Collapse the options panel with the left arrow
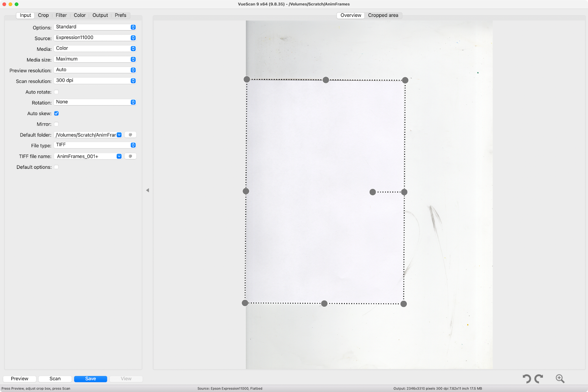Viewport: 588px width, 392px height. point(147,190)
